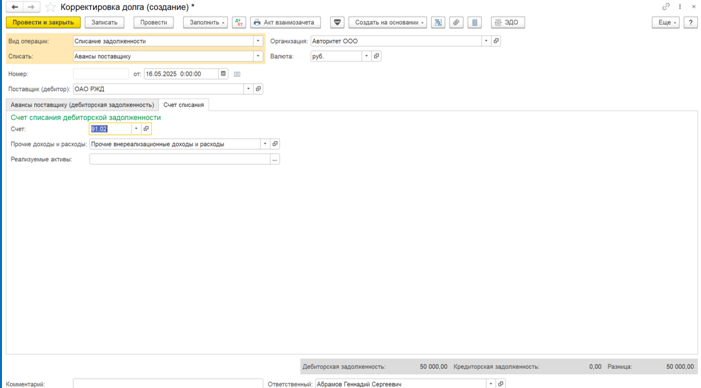Click into the Комментарий input field

168,384
